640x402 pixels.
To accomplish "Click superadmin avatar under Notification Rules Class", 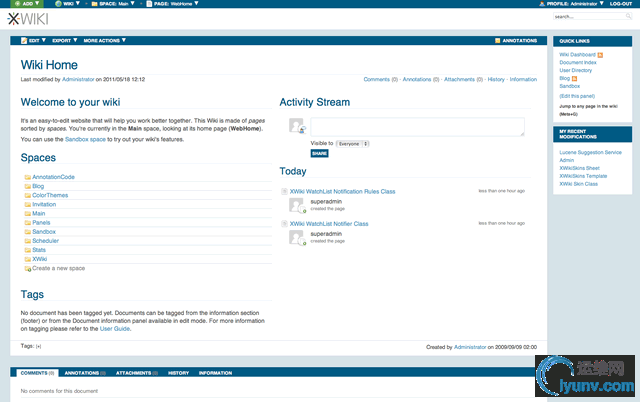I will tap(297, 205).
